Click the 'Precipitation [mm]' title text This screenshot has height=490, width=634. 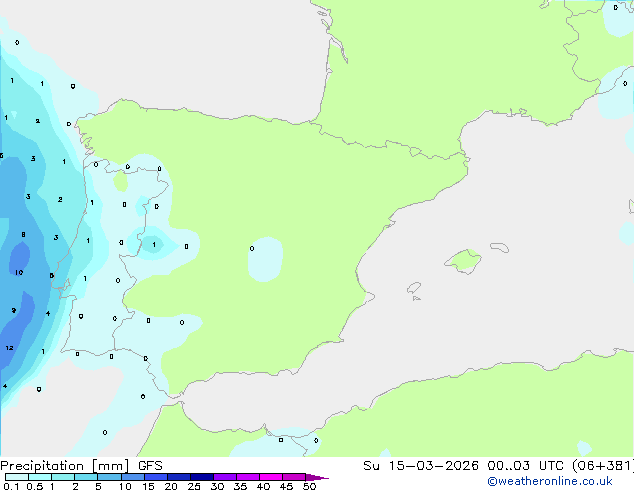(65, 466)
